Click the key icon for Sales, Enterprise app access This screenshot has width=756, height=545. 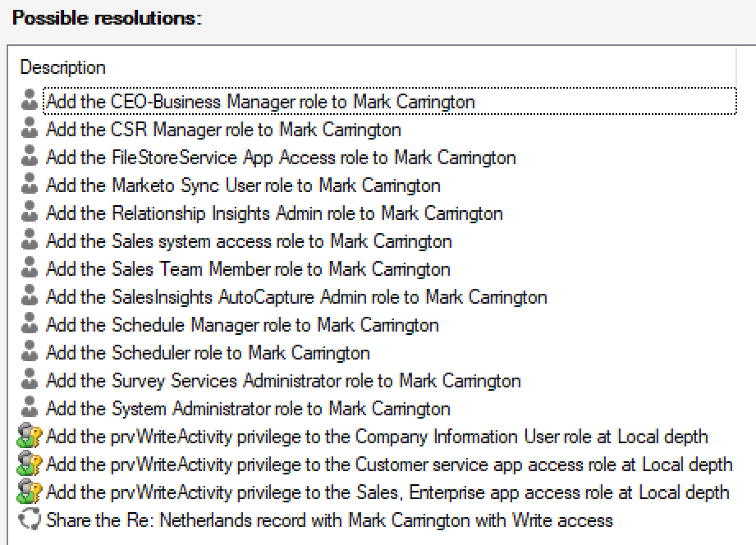click(x=30, y=492)
